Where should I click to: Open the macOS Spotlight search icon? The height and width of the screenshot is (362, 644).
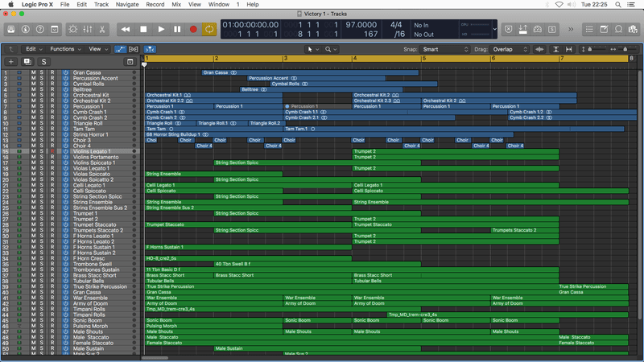click(x=617, y=5)
